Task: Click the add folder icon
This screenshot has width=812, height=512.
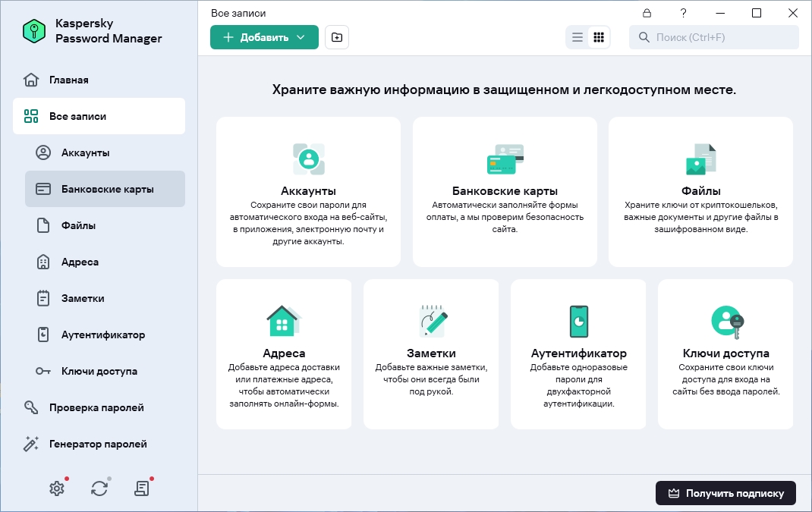Action: tap(337, 37)
